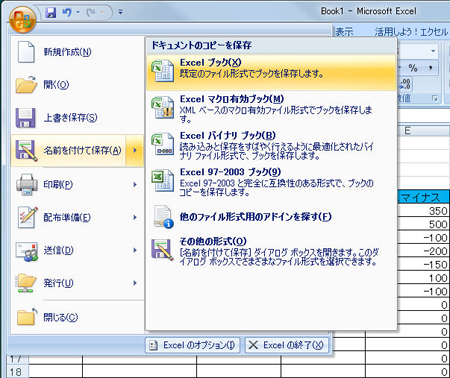The width and height of the screenshot is (450, 378).
Task: Click the 発行(U) network folder icon
Action: coord(26,283)
